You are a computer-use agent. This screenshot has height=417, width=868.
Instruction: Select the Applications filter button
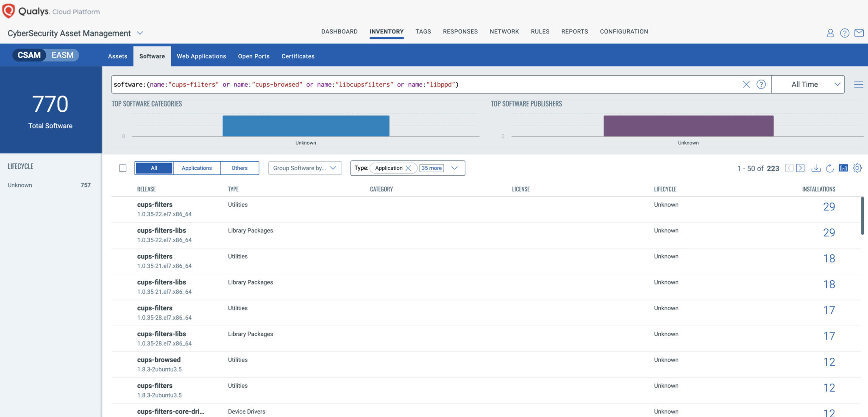(197, 168)
